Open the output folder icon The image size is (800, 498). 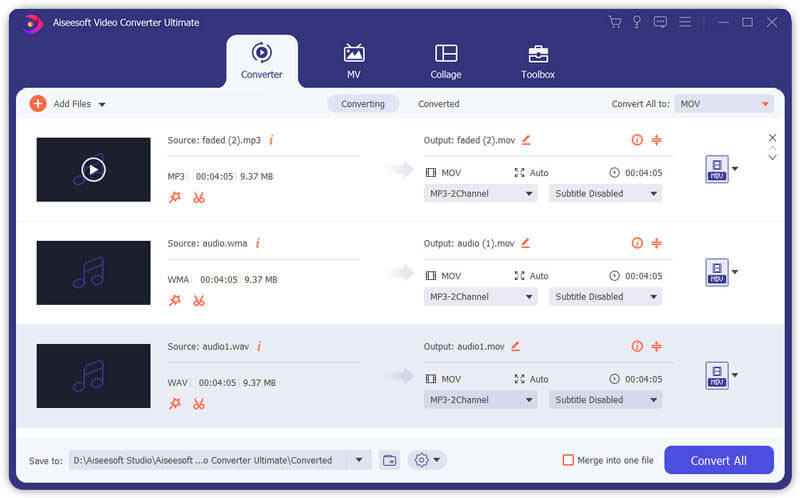click(x=389, y=460)
